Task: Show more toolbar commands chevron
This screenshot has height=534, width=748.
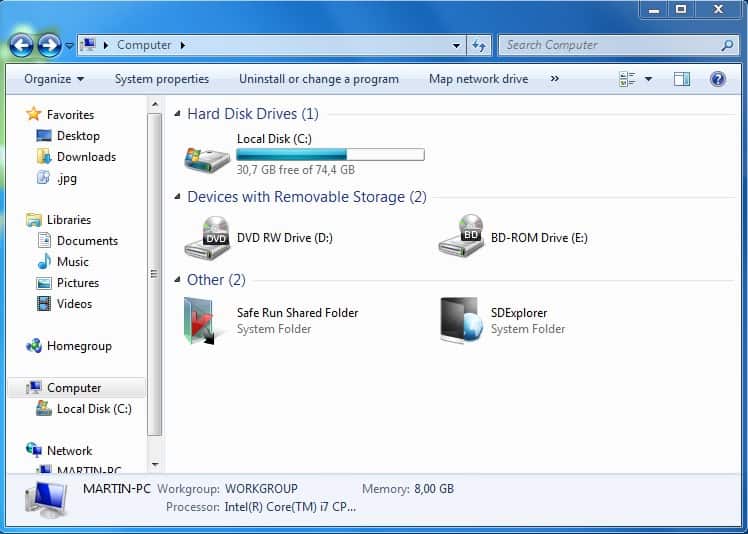Action: click(554, 79)
